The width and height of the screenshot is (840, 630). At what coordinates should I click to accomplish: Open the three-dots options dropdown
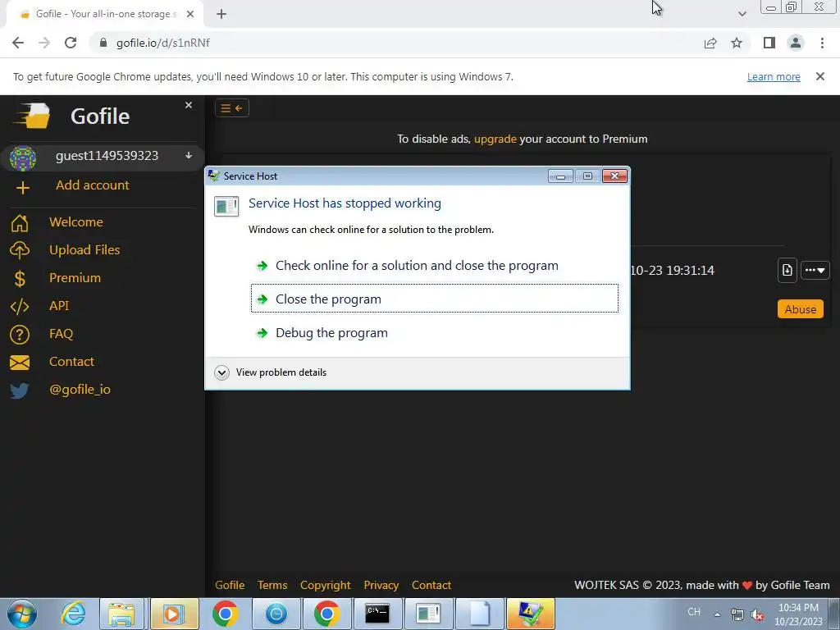[x=815, y=270]
